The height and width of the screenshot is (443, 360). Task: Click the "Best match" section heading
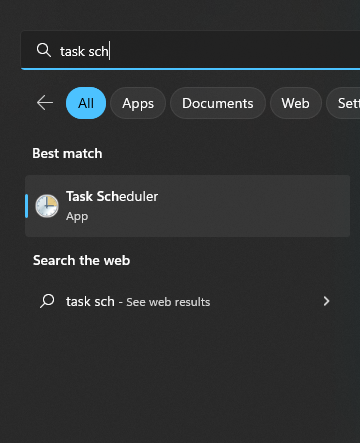67,153
